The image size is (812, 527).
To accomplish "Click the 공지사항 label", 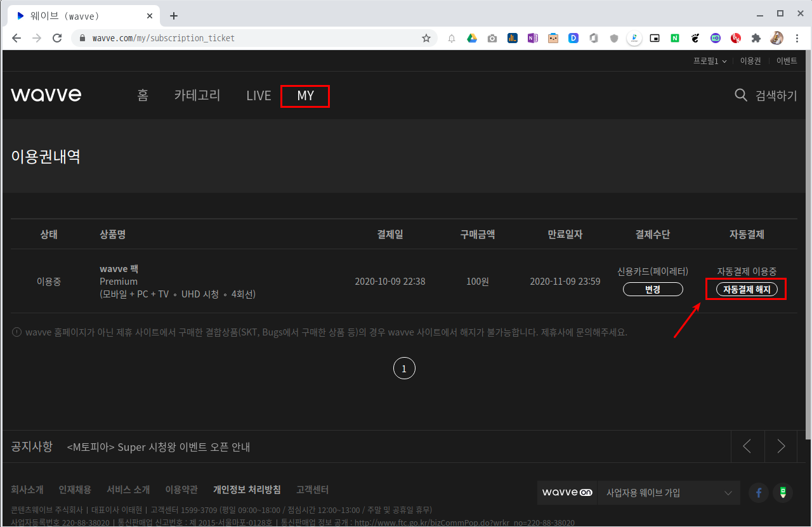I will pos(32,446).
